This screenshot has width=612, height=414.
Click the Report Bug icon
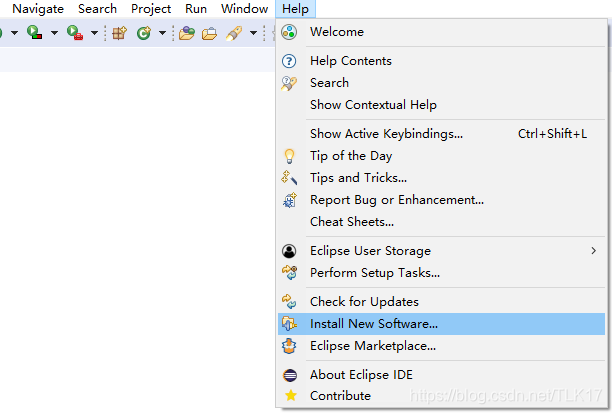tap(290, 200)
